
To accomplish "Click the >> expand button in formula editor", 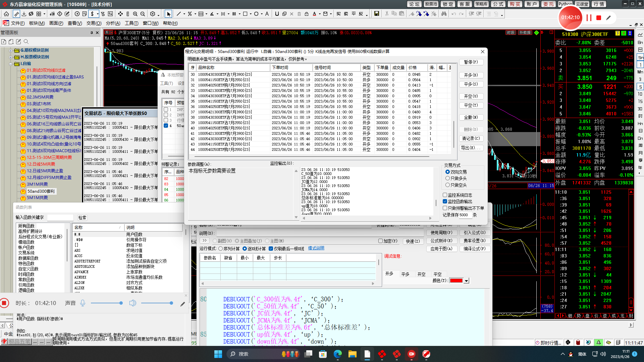I will click(x=205, y=241).
